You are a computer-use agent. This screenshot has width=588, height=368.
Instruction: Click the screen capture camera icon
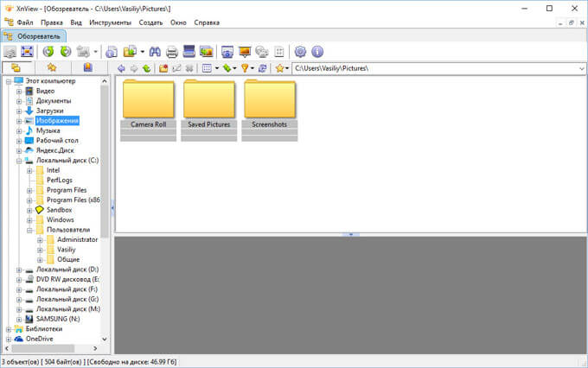pyautogui.click(x=227, y=52)
